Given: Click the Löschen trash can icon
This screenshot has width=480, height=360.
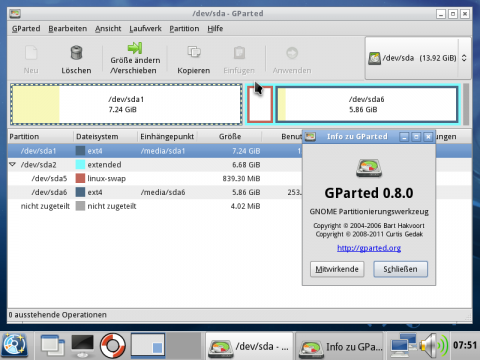Looking at the screenshot, I should pos(76,53).
